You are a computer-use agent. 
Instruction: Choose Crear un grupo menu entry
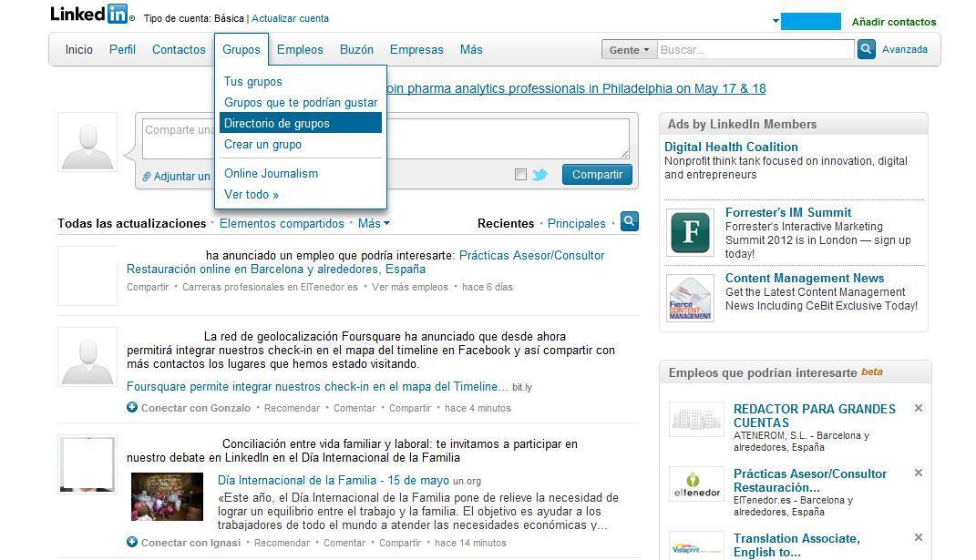[262, 144]
